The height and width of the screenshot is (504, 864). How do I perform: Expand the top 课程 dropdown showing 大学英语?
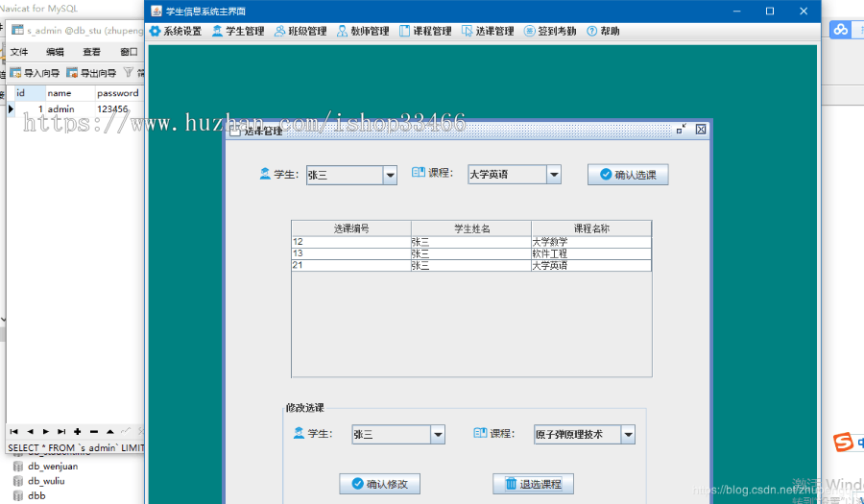pos(554,175)
